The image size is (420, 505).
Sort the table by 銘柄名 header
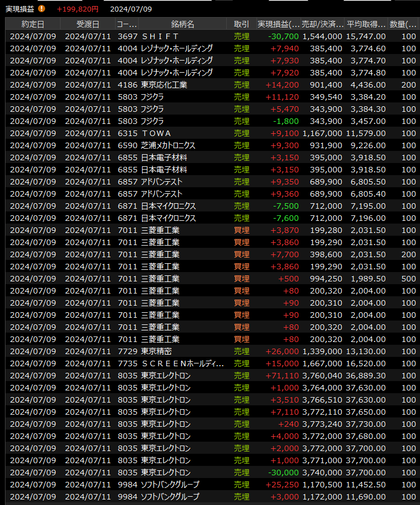coord(182,24)
